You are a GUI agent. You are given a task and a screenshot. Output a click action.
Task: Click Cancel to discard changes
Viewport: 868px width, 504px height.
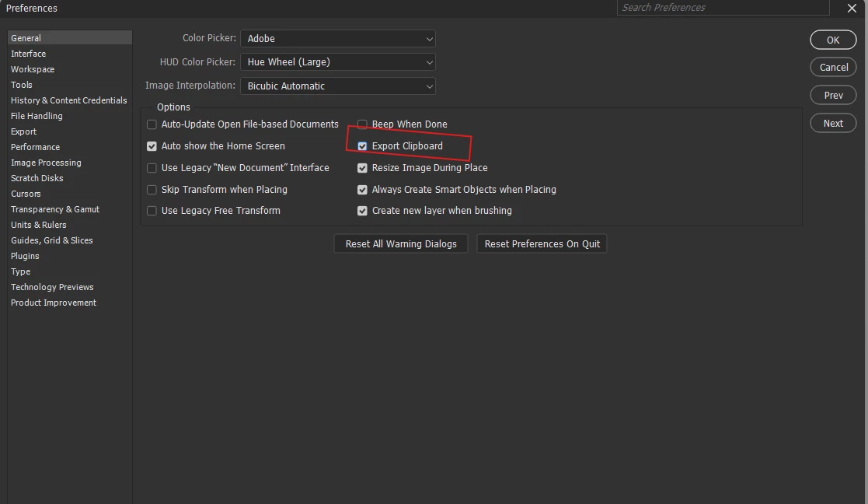click(833, 67)
